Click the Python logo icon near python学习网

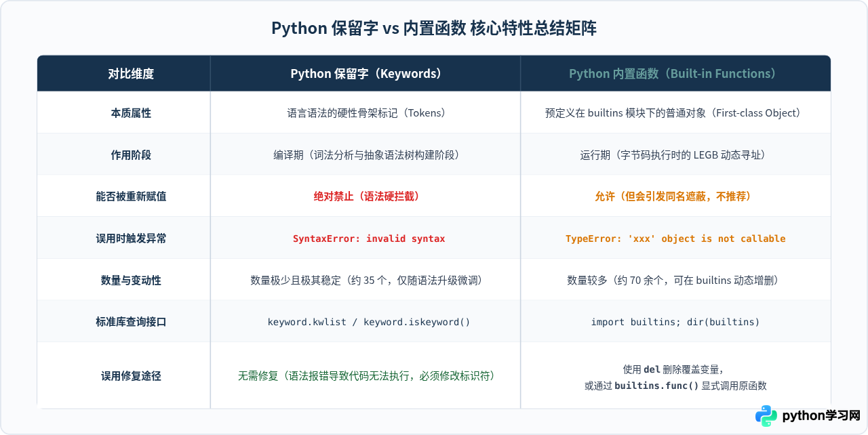pyautogui.click(x=766, y=416)
